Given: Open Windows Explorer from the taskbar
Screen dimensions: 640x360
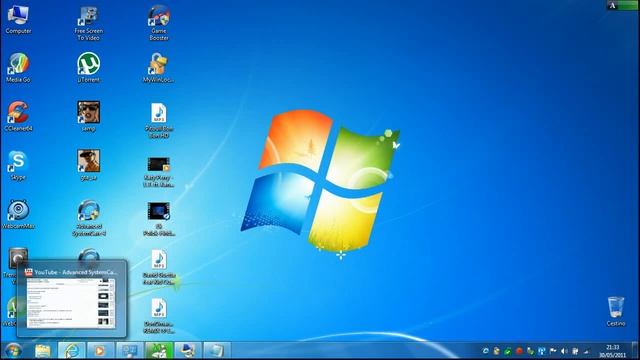Looking at the screenshot, I should 42,350.
